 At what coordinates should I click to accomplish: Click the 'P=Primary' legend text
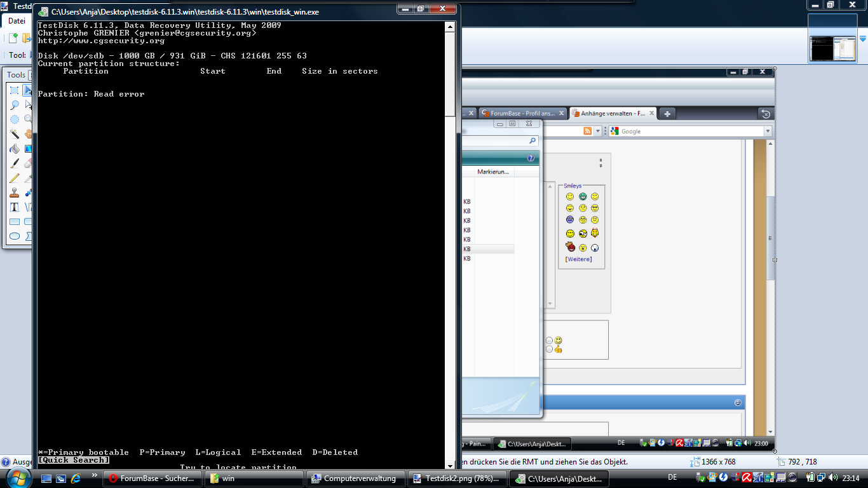click(163, 452)
